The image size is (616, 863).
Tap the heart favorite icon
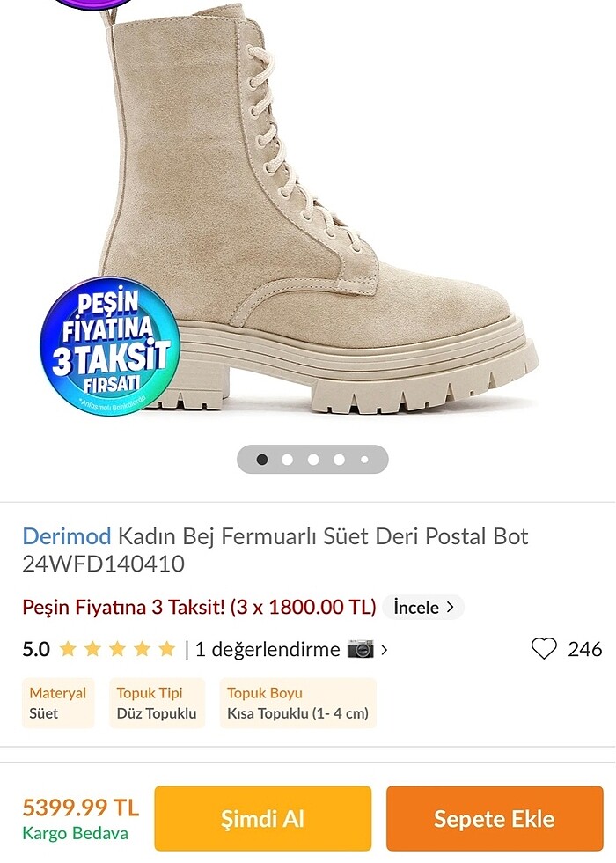(544, 649)
